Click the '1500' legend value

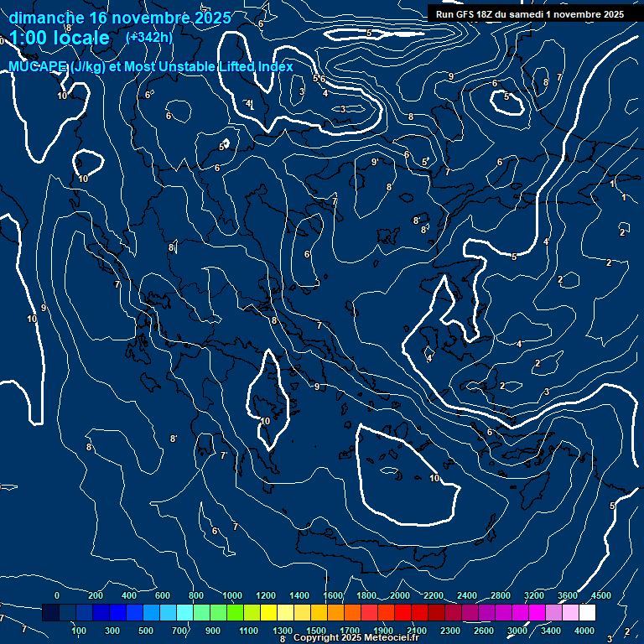[316, 631]
